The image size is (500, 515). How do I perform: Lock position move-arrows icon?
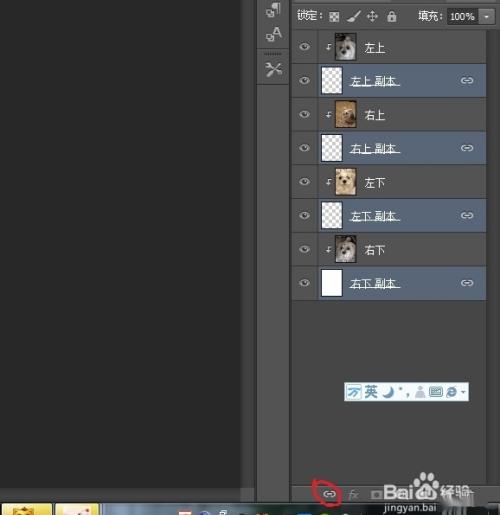point(372,16)
